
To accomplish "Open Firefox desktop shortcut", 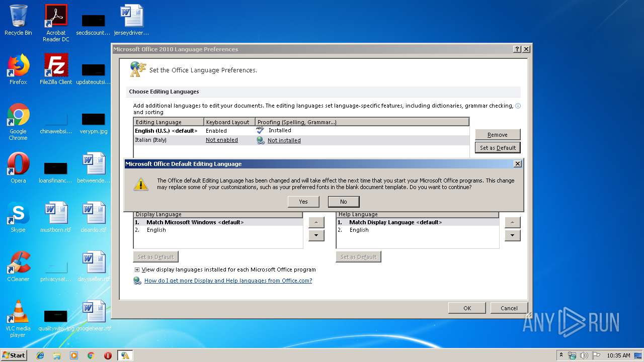I will tap(18, 69).
